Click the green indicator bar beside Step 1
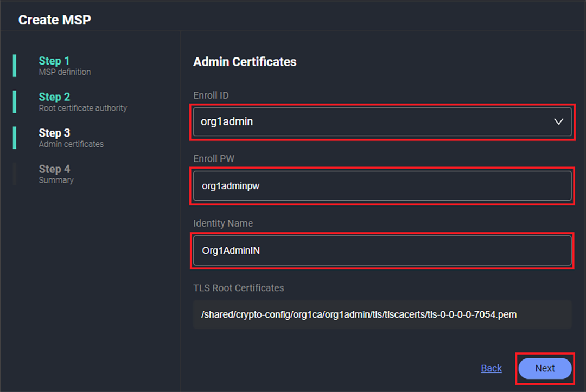586x392 pixels. tap(15, 66)
